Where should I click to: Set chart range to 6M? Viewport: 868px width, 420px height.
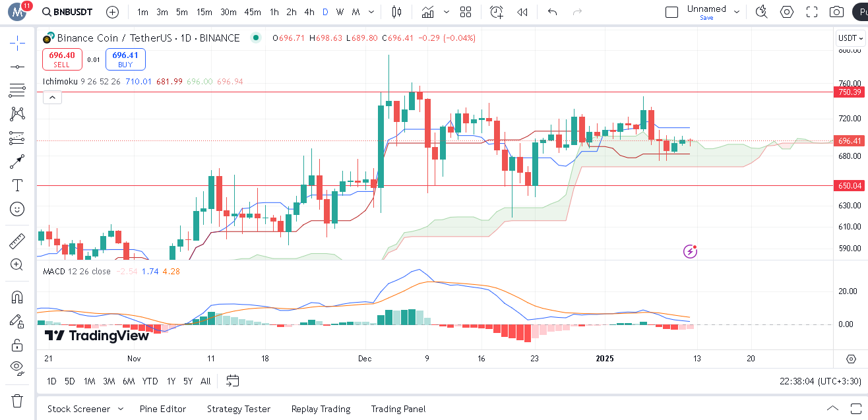pos(129,381)
